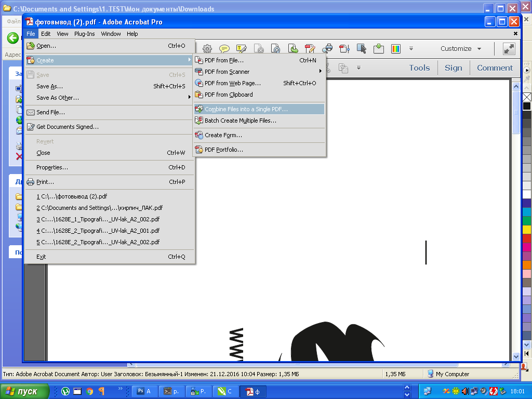Open the Window menu
532x399 pixels.
coord(111,34)
